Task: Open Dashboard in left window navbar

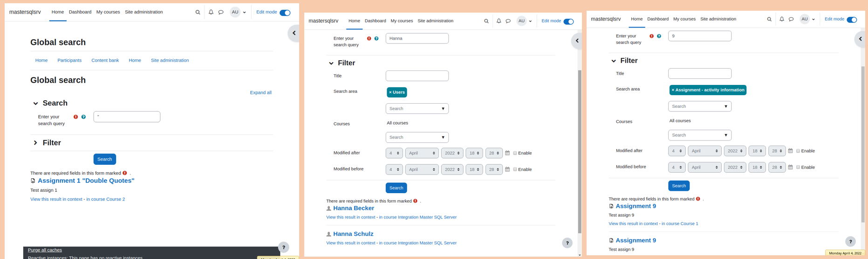Action: point(80,12)
